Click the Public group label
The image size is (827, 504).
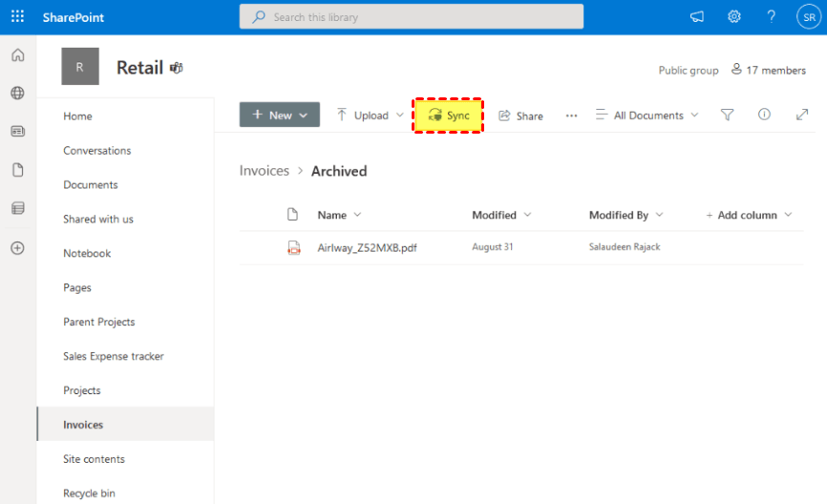(x=689, y=70)
